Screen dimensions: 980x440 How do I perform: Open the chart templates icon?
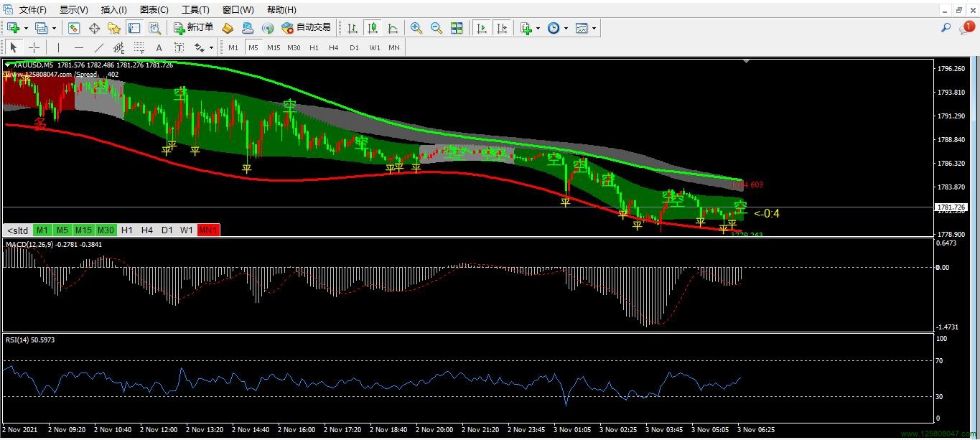pos(582,28)
